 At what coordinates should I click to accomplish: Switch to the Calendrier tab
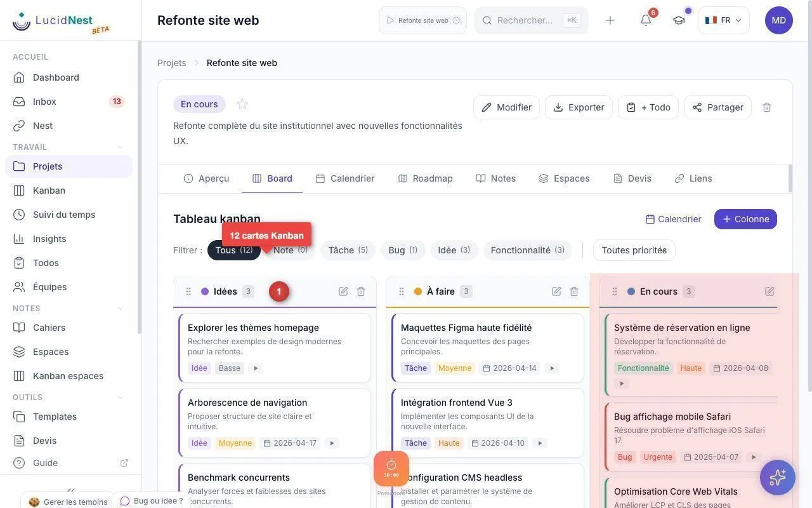tap(345, 178)
